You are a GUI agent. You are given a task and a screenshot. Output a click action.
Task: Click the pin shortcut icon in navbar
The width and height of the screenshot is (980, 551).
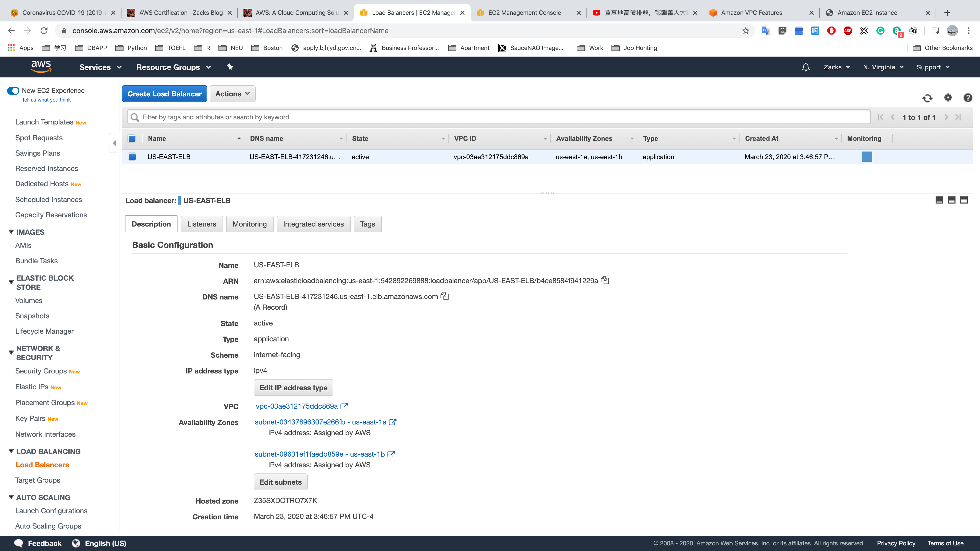point(230,67)
